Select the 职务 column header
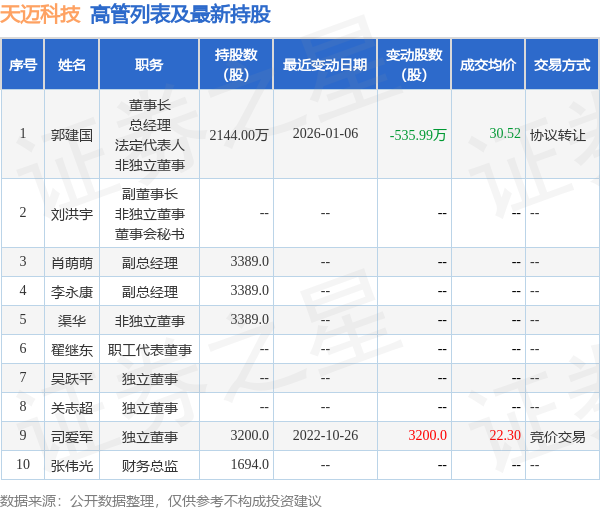The height and width of the screenshot is (510, 600). click(x=149, y=65)
